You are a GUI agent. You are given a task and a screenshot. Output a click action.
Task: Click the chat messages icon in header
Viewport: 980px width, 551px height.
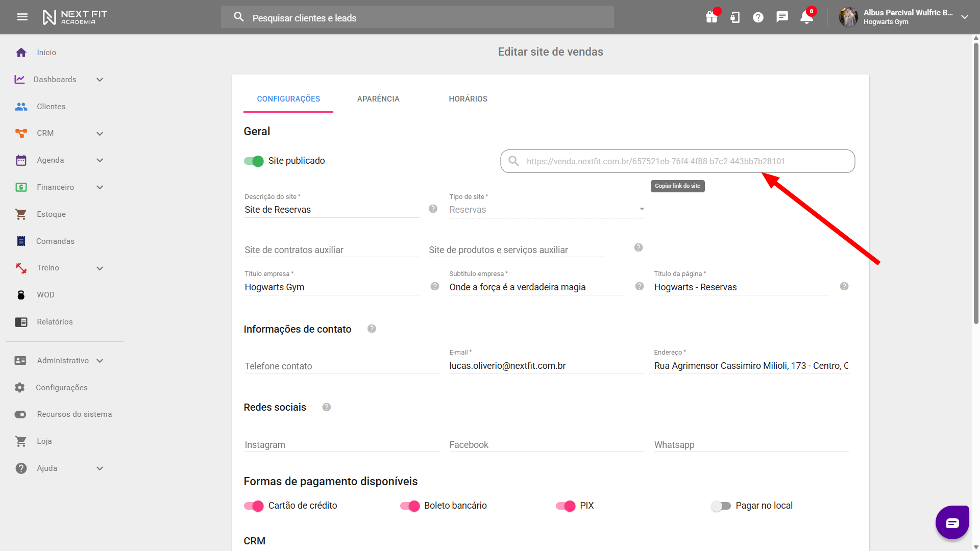(x=782, y=17)
